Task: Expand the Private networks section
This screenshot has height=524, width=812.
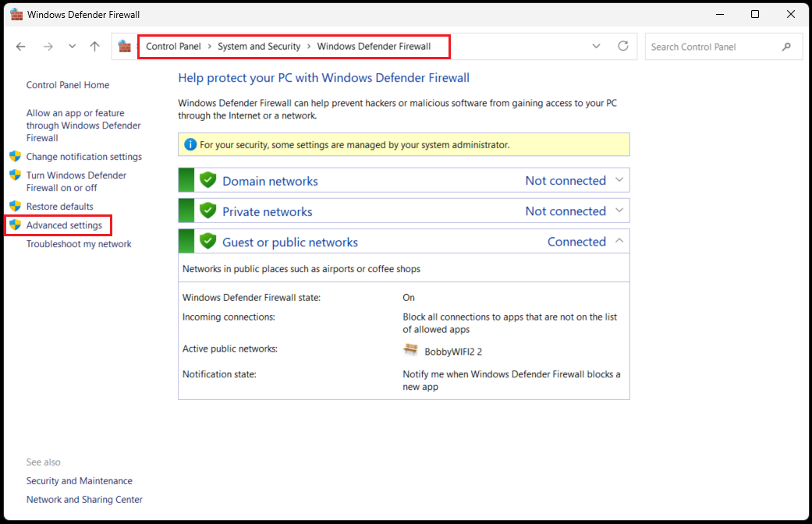Action: [x=619, y=211]
